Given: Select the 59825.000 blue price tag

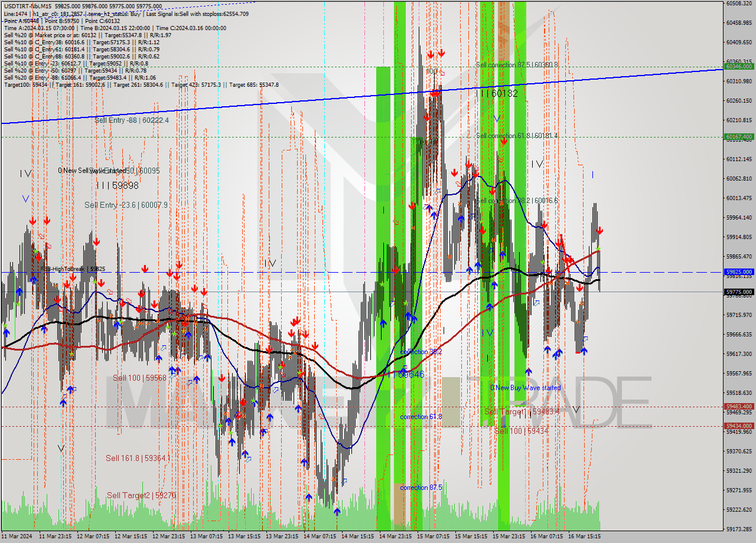Looking at the screenshot, I should click(739, 272).
